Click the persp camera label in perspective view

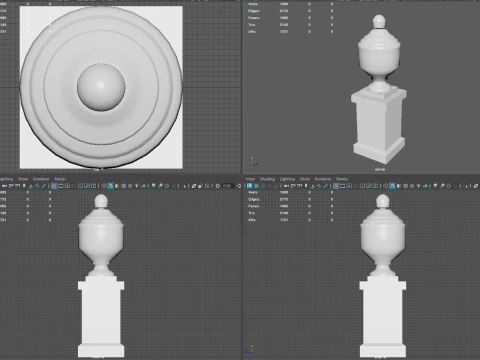(x=380, y=169)
